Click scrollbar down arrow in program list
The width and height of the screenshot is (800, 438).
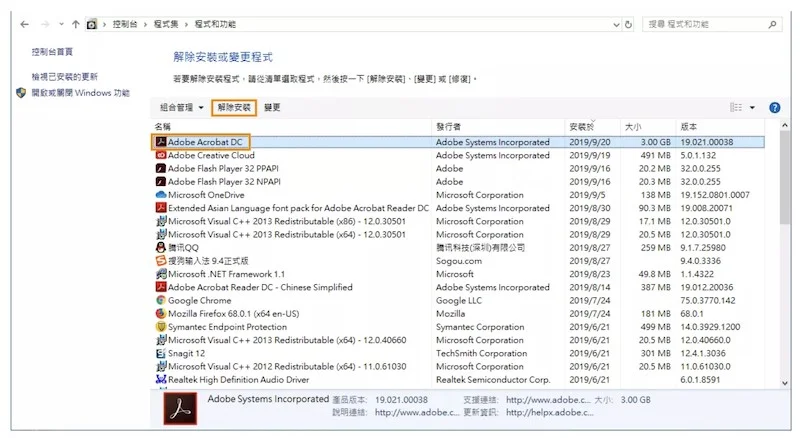785,383
